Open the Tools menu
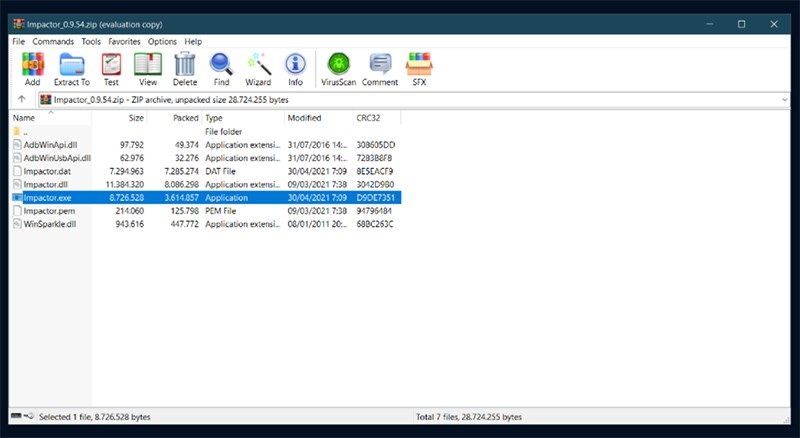800x438 pixels. 91,41
